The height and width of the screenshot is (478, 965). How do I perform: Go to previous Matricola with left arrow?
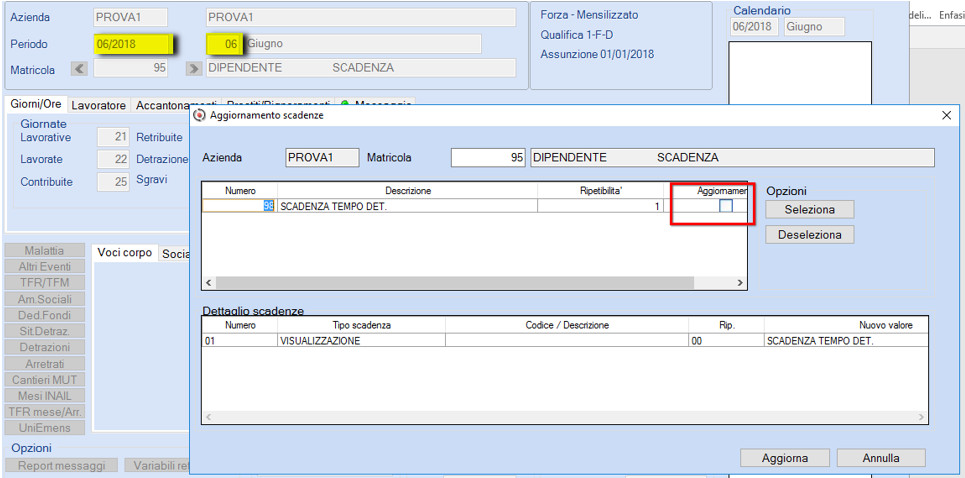(x=80, y=68)
